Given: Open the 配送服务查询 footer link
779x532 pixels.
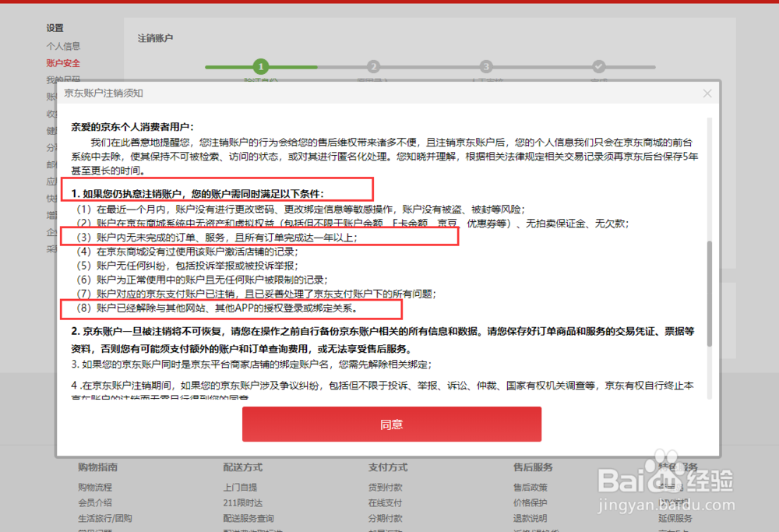Looking at the screenshot, I should pos(249,518).
